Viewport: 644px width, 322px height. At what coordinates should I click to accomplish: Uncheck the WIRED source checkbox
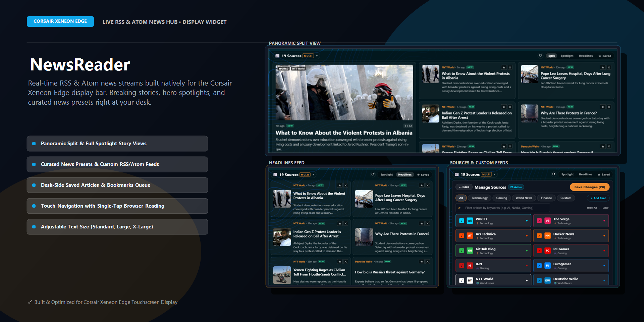(x=462, y=221)
